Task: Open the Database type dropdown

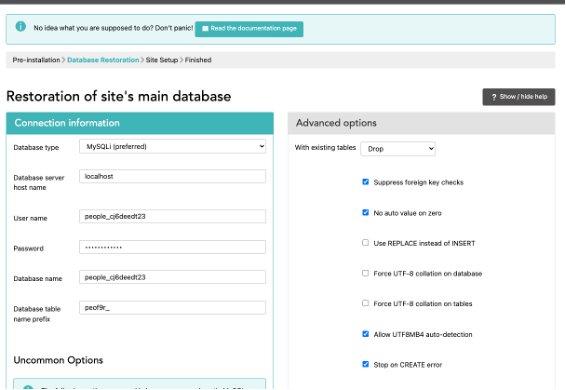Action: 173,147
